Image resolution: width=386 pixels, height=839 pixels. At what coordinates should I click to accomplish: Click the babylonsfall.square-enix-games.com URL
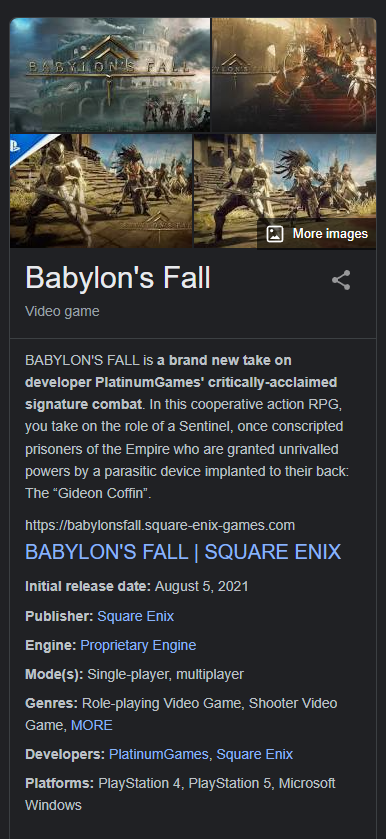160,525
